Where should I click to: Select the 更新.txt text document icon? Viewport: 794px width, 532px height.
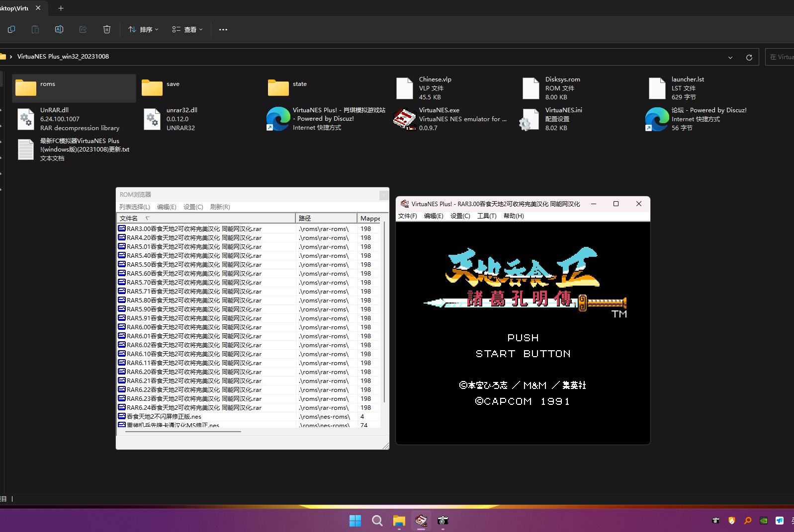[26, 150]
